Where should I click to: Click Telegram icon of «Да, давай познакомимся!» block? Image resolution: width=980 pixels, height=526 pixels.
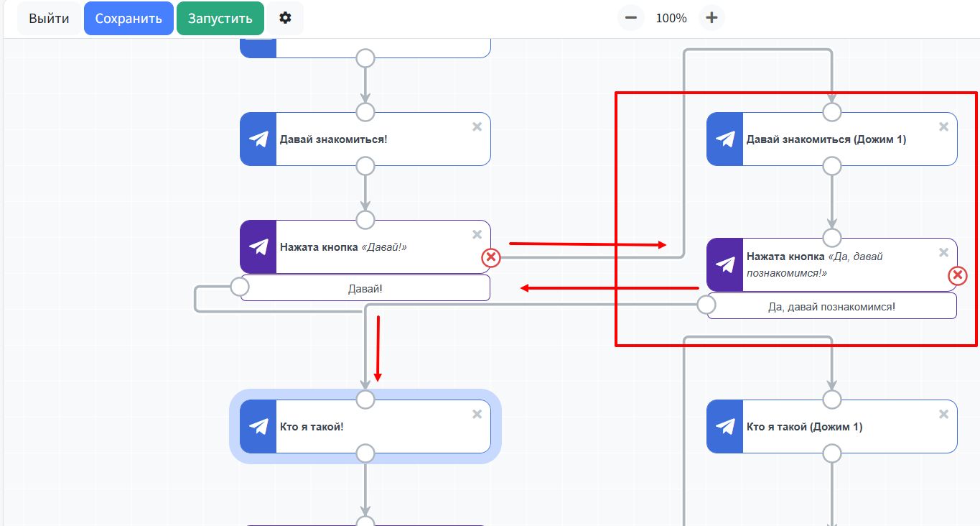[725, 265]
